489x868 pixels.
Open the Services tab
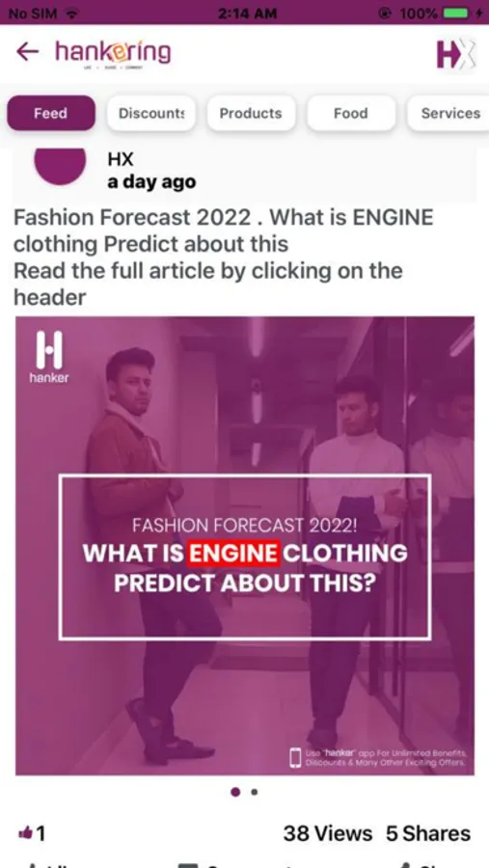click(x=448, y=113)
